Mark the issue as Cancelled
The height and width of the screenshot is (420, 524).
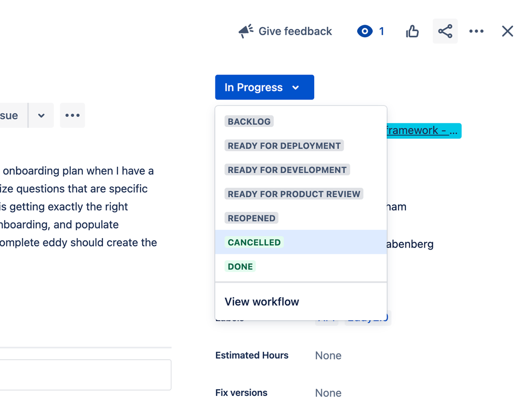point(254,242)
